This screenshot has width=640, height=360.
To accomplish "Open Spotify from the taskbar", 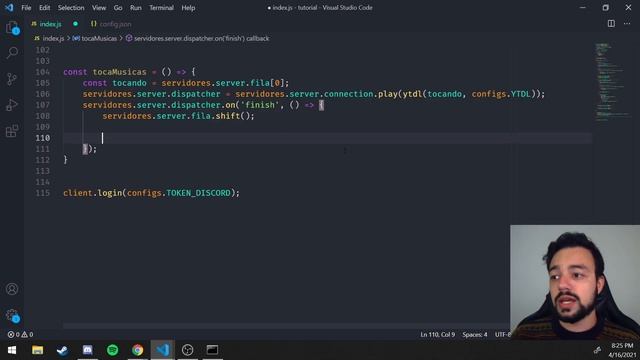I will (x=113, y=350).
